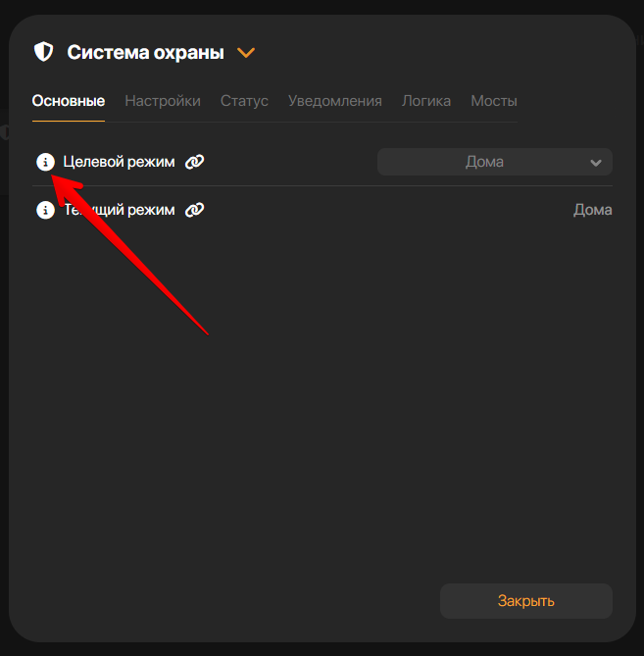This screenshot has width=644, height=656.
Task: Click the dimmed icon left of the dialog
Action: pyautogui.click(x=4, y=131)
